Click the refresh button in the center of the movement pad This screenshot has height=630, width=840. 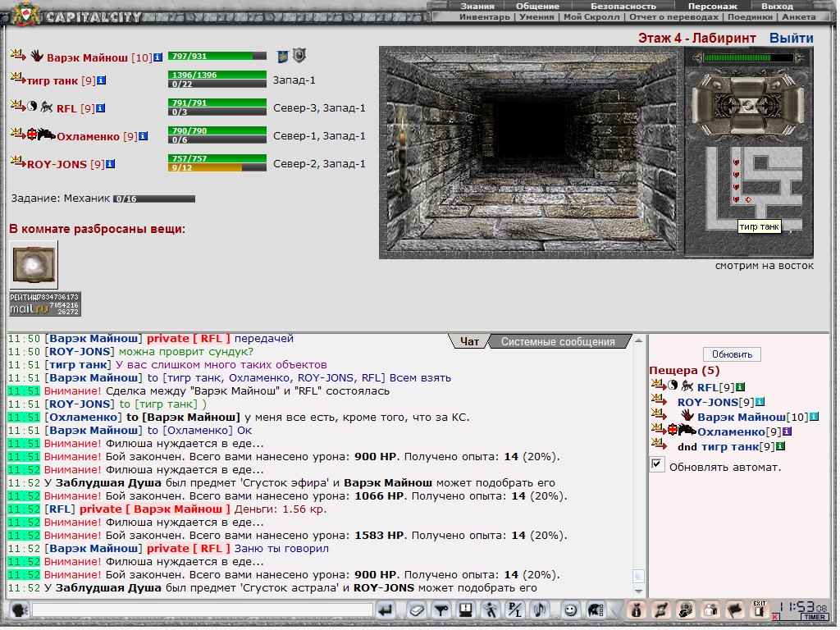[748, 105]
